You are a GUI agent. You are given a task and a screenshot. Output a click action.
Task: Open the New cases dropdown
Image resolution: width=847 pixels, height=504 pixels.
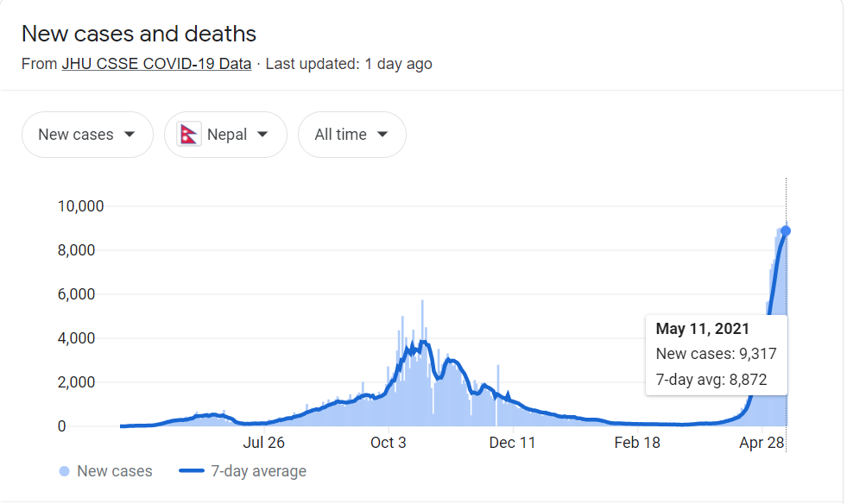pyautogui.click(x=87, y=135)
